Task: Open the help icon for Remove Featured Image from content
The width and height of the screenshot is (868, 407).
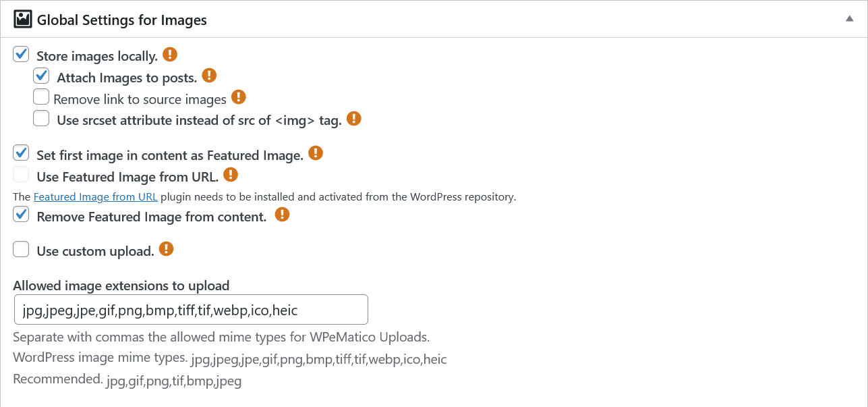Action: (282, 215)
